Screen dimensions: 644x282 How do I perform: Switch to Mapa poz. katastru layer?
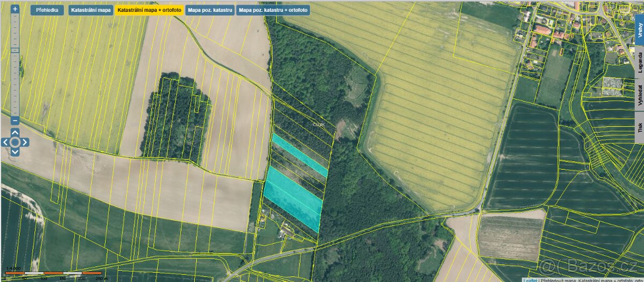point(210,10)
